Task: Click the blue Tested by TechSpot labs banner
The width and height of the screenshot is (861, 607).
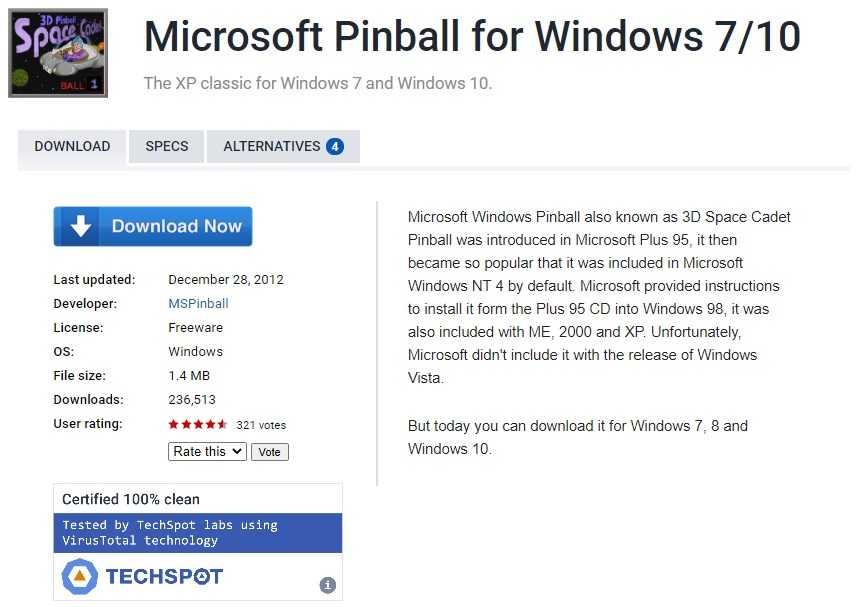Action: click(198, 533)
